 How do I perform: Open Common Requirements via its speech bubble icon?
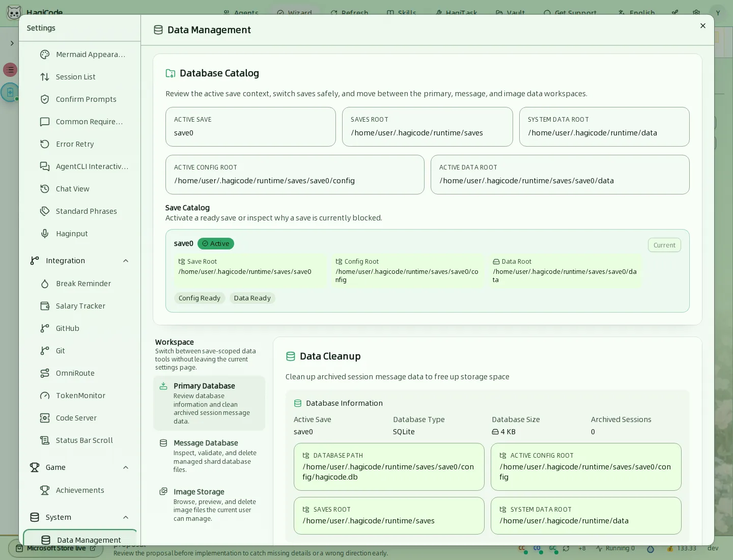(45, 122)
